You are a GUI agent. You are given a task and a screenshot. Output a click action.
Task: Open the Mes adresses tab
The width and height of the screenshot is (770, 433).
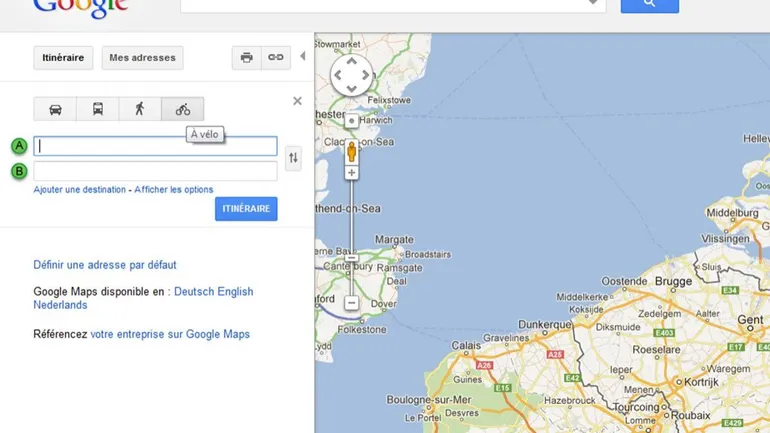pyautogui.click(x=142, y=58)
